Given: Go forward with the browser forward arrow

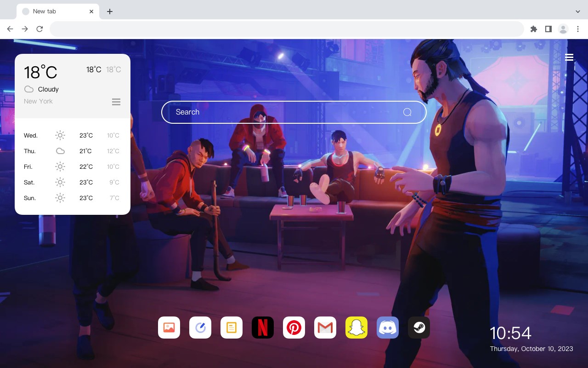Looking at the screenshot, I should [25, 29].
